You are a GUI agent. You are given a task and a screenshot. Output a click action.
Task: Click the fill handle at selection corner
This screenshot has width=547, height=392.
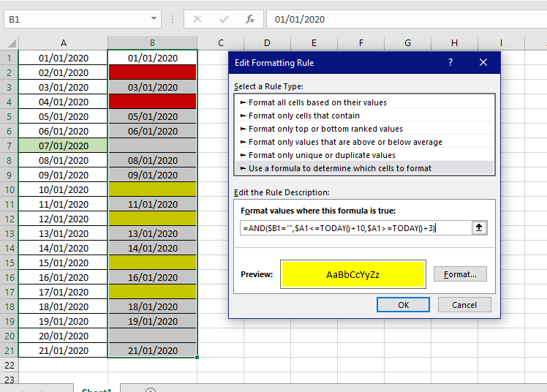pyautogui.click(x=197, y=357)
